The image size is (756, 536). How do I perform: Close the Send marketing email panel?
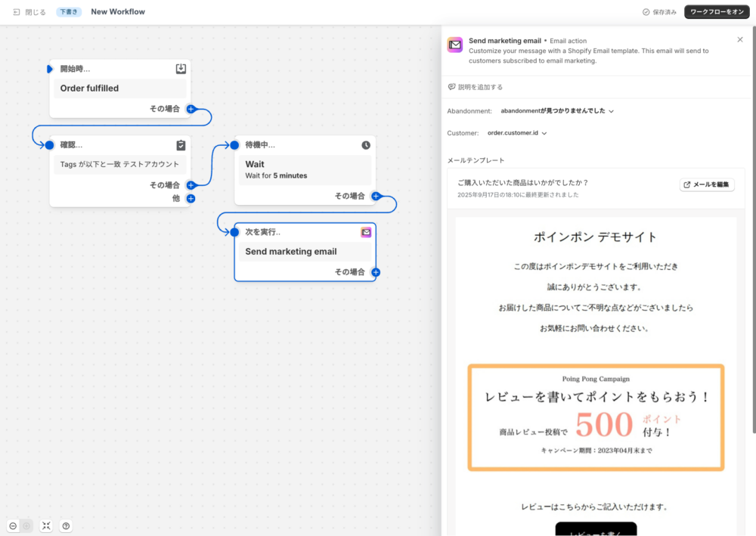coord(740,39)
